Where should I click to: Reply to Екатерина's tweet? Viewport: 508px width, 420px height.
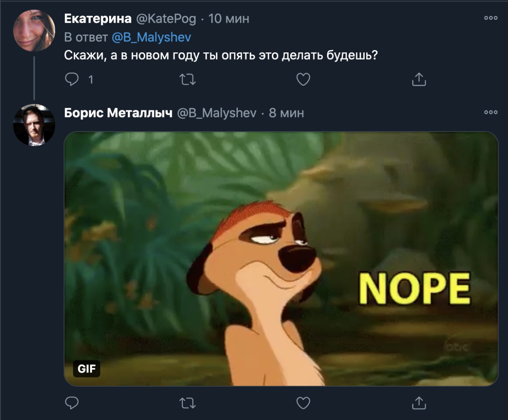click(72, 80)
